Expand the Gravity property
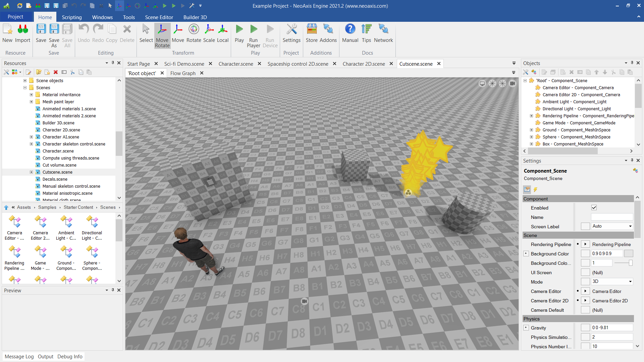The width and height of the screenshot is (644, 362). point(526,328)
